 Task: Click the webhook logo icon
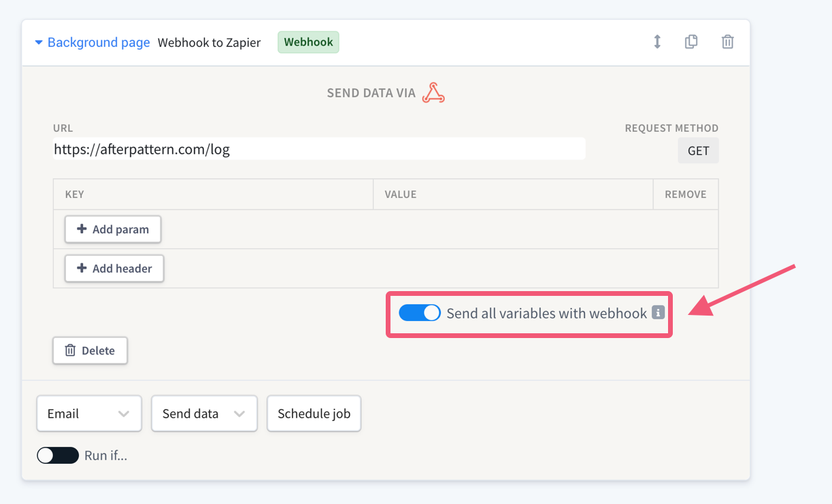click(433, 93)
